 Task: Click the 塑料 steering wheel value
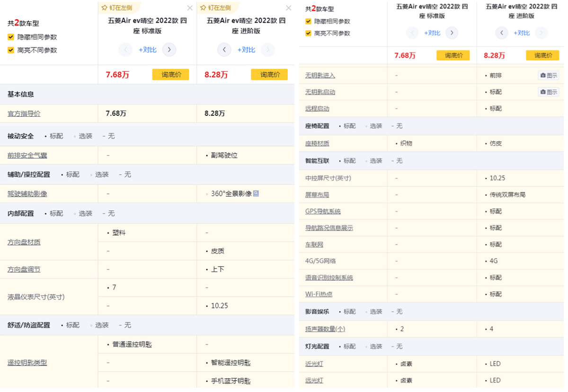click(x=119, y=233)
